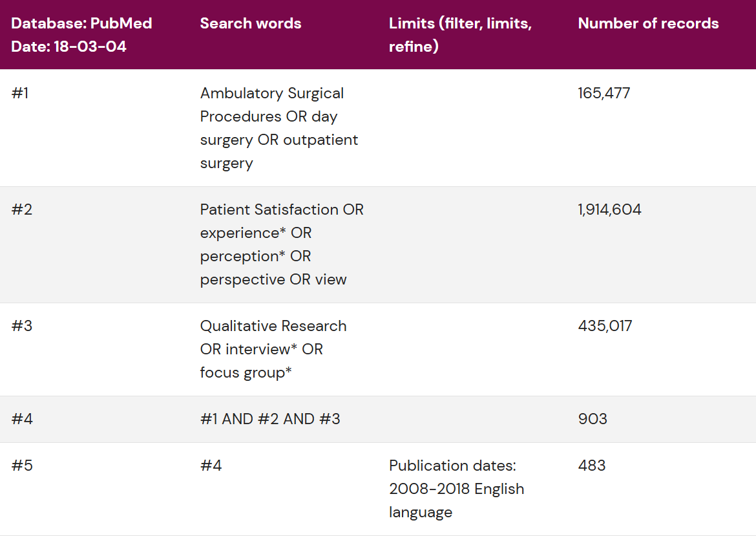Click the 435,017 record count
This screenshot has height=536, width=756.
(x=605, y=326)
